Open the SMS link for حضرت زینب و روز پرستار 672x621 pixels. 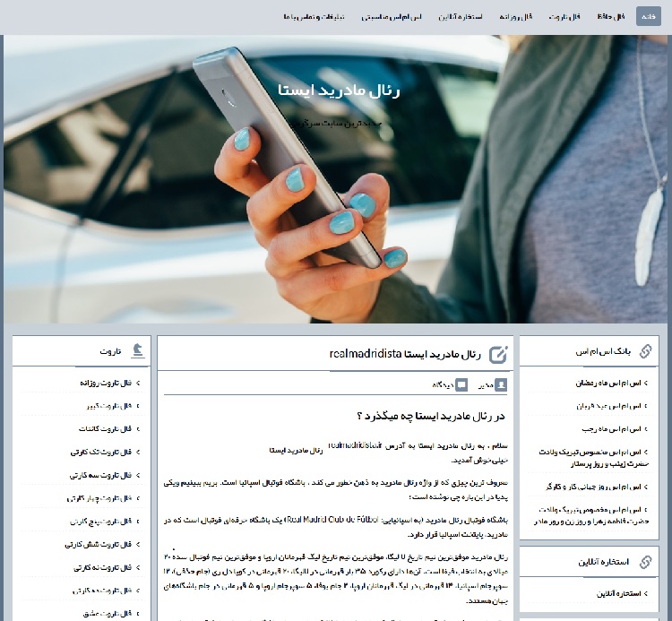coord(594,458)
